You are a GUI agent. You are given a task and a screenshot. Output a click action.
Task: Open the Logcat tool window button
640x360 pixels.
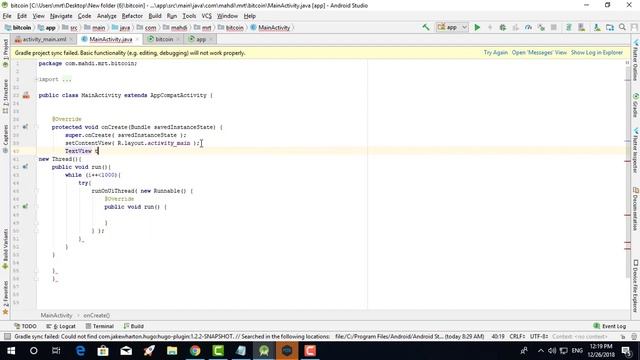(61, 326)
